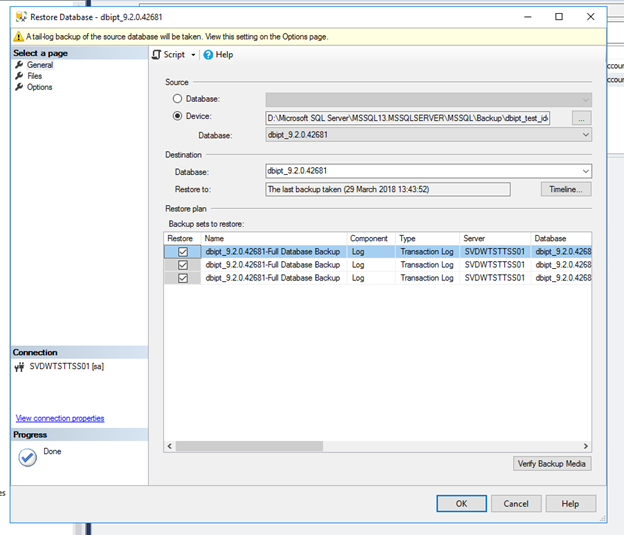Screen dimensions: 624x535
Task: Click the horizontal scrollbar left arrow
Action: tap(170, 446)
